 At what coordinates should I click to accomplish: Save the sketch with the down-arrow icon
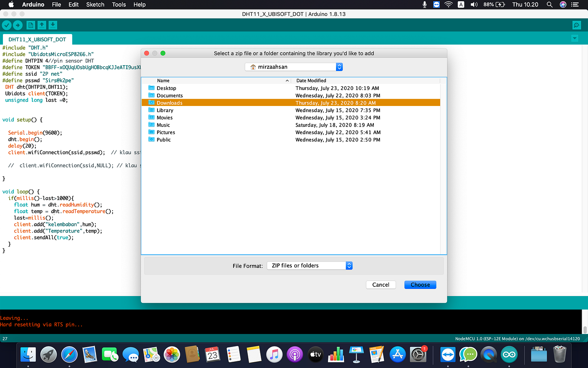click(x=52, y=25)
